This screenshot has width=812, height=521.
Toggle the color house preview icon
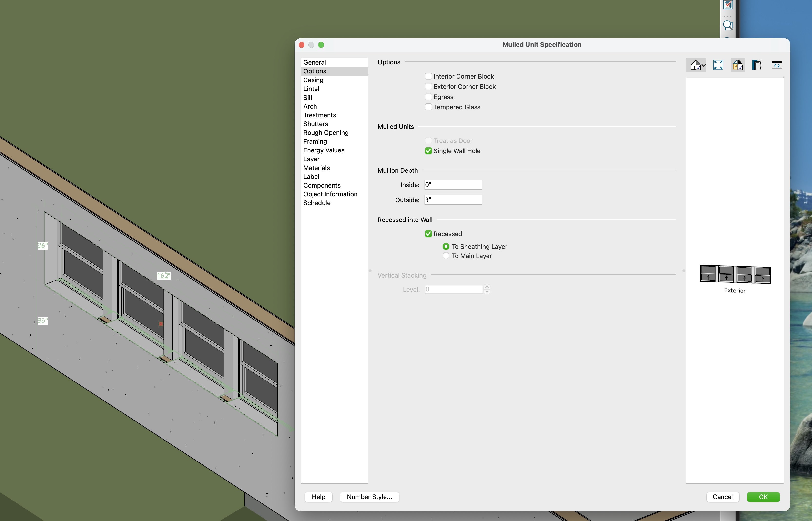[738, 65]
